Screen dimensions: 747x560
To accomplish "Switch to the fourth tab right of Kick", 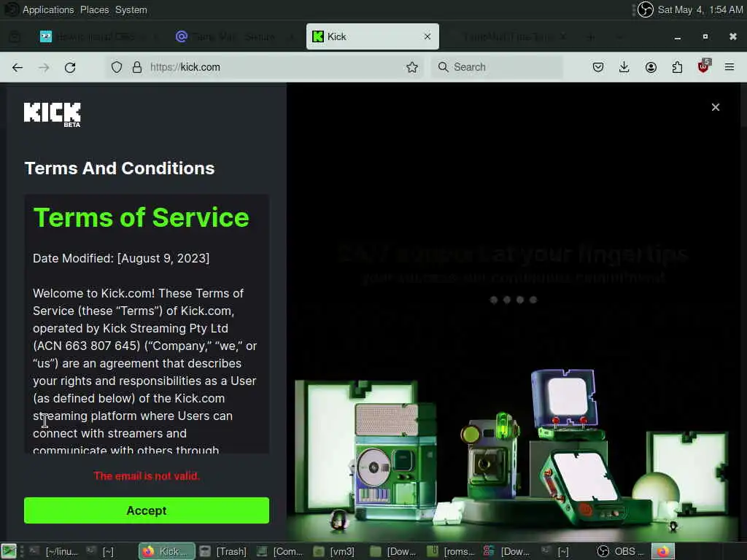I will (508, 36).
